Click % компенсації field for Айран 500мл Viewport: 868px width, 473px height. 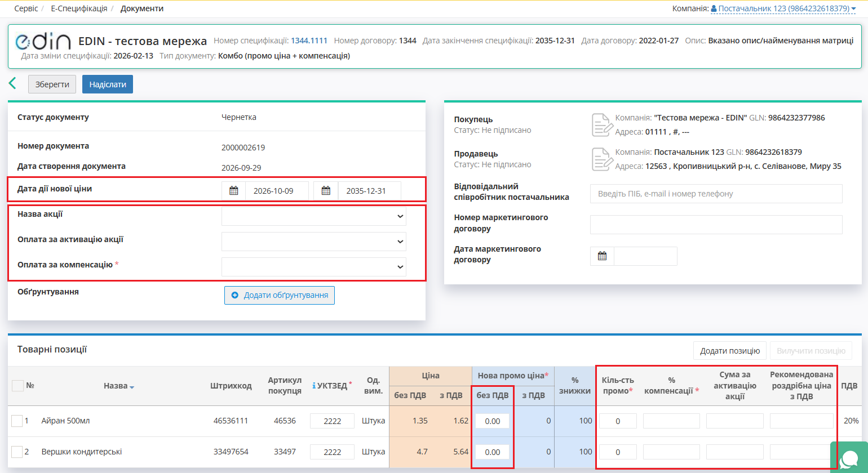point(671,421)
